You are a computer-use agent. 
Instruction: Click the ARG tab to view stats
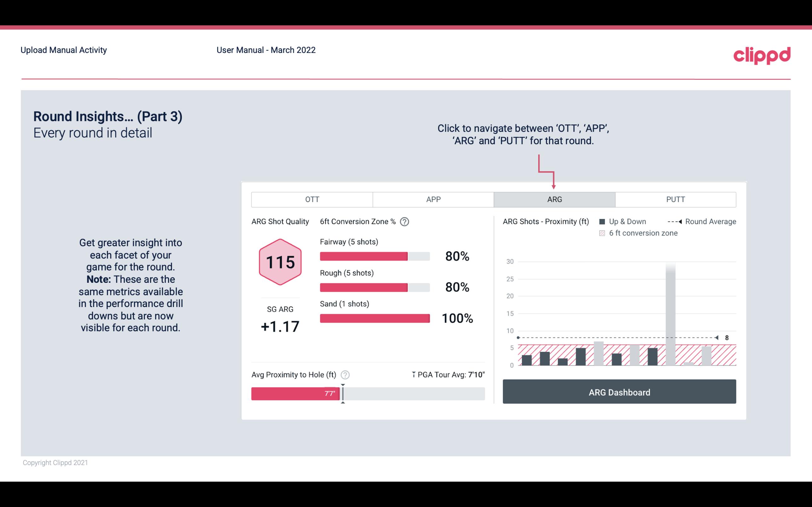(554, 200)
